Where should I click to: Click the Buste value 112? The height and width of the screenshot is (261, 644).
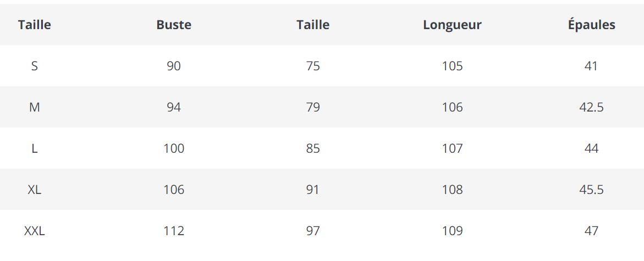[x=174, y=231]
